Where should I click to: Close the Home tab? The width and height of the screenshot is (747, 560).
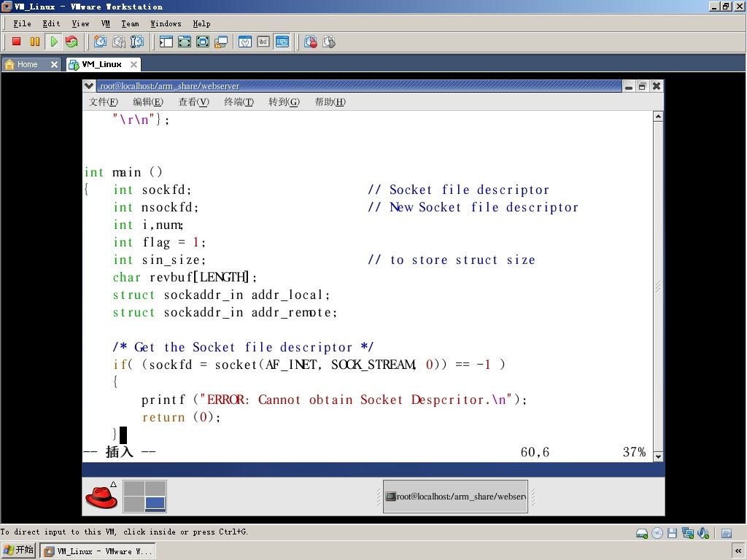pyautogui.click(x=54, y=64)
